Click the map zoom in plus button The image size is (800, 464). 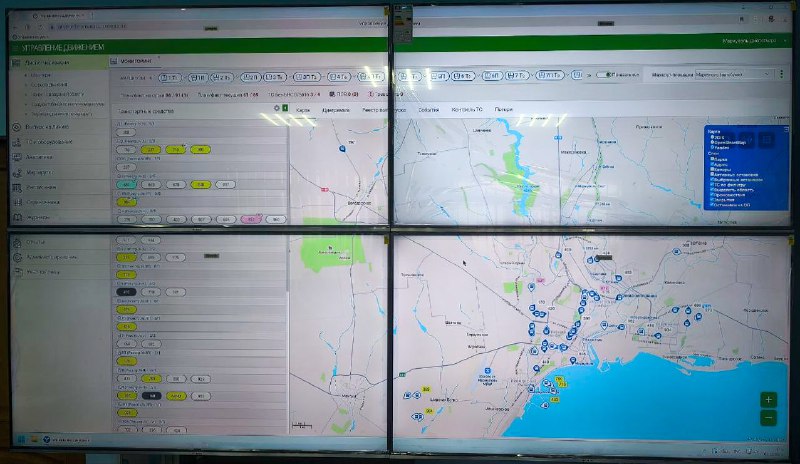tap(768, 398)
